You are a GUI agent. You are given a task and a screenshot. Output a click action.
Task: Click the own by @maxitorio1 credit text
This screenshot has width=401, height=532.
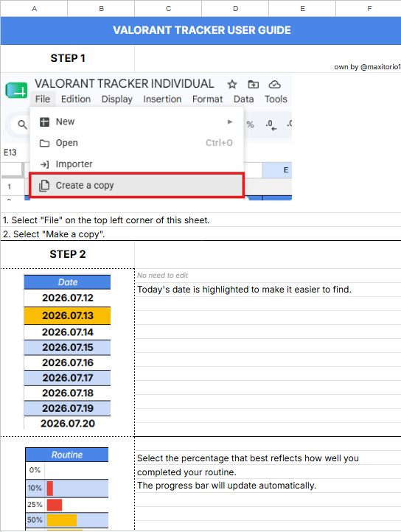pyautogui.click(x=367, y=67)
